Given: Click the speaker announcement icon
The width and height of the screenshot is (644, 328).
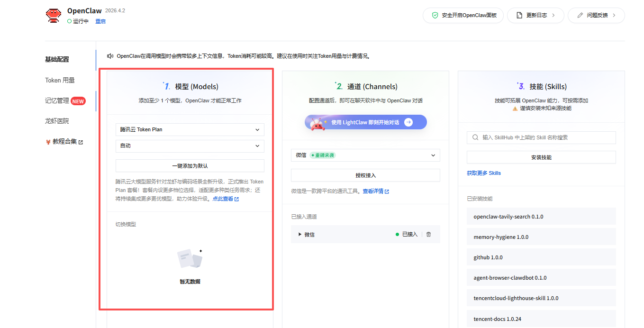Looking at the screenshot, I should pyautogui.click(x=110, y=56).
